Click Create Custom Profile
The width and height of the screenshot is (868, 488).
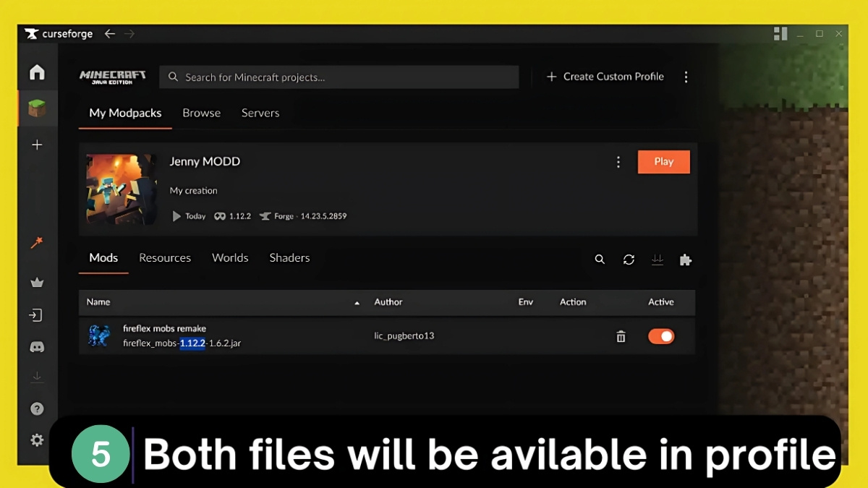605,77
